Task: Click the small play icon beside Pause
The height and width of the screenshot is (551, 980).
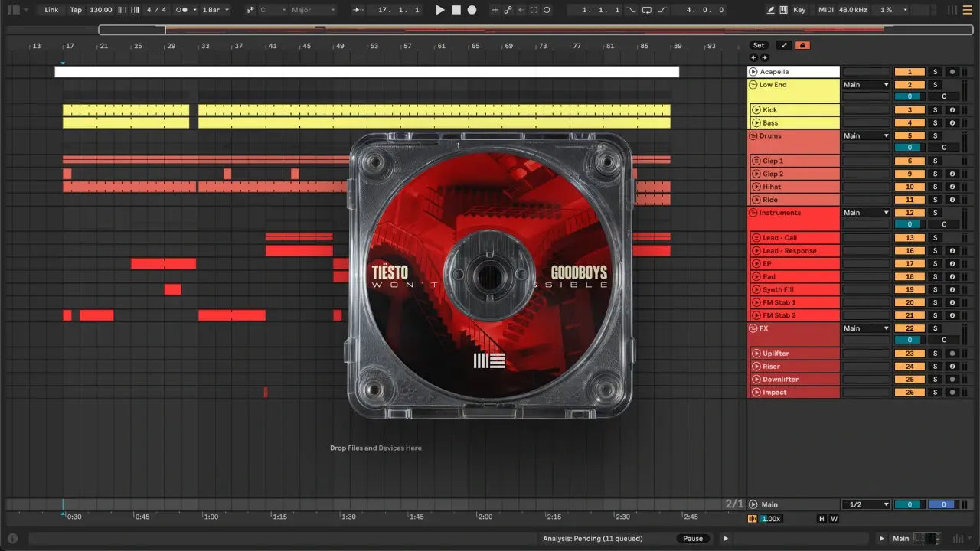Action: coord(726,538)
